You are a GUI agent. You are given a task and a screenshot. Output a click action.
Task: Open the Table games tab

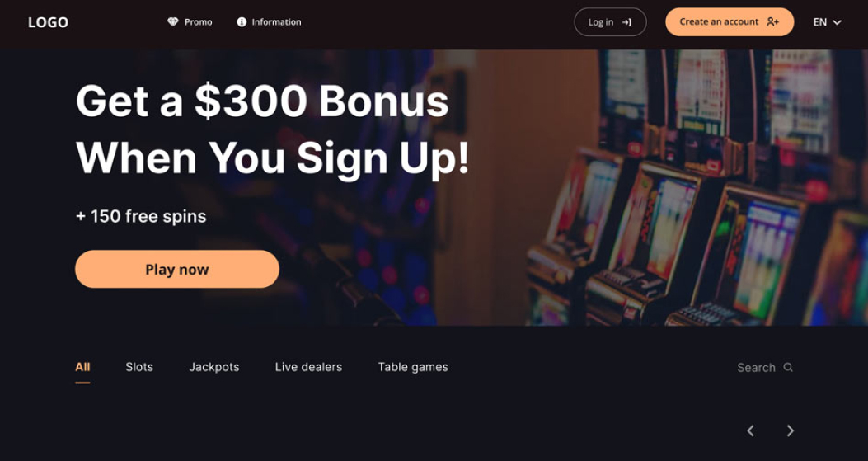413,367
